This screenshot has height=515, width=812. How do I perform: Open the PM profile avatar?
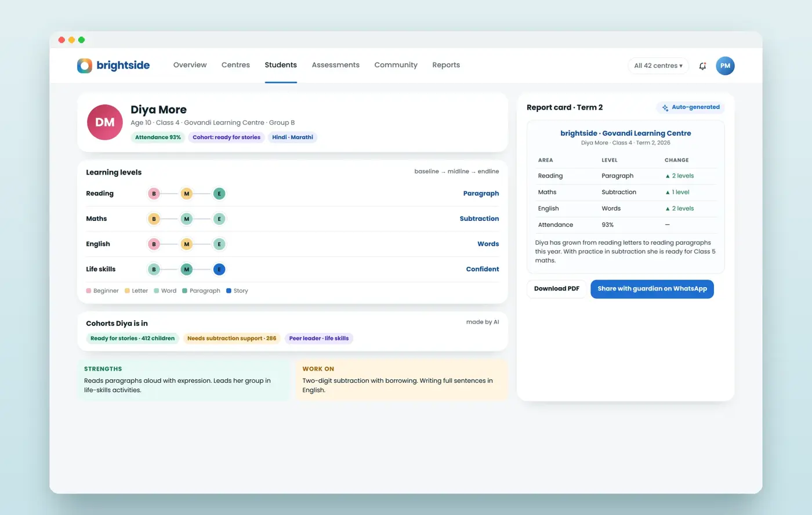(x=725, y=66)
